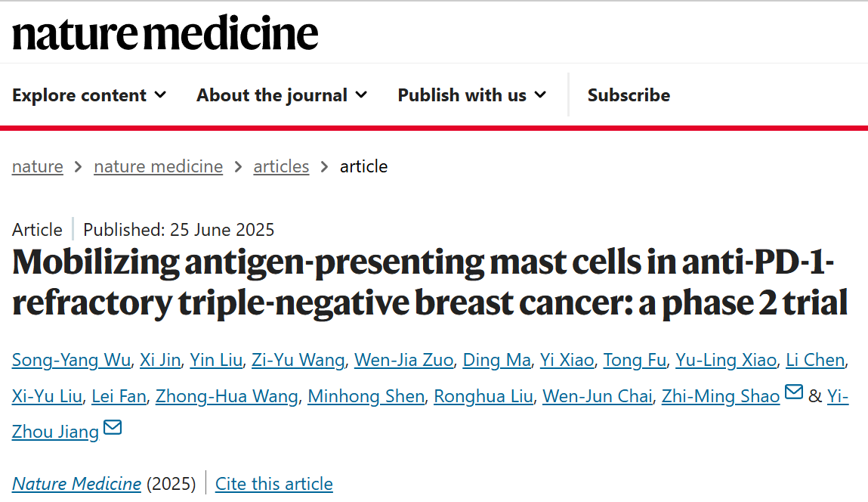
Task: Select author Zhong-Hua Wang
Action: 227,396
